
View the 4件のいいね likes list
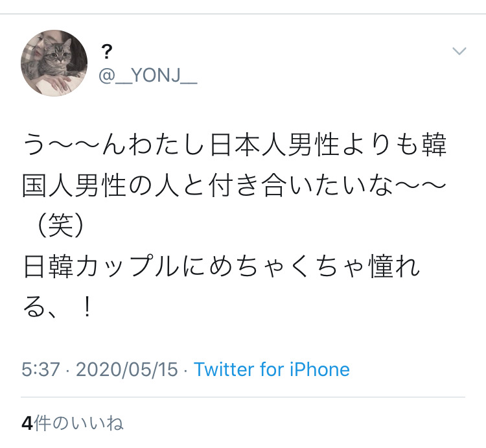click(73, 423)
